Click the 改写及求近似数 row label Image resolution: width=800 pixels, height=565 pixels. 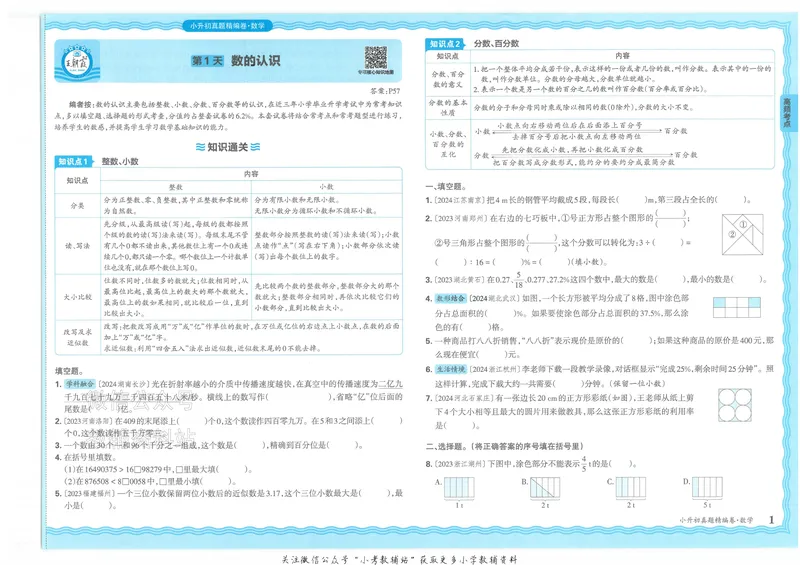[x=78, y=337]
